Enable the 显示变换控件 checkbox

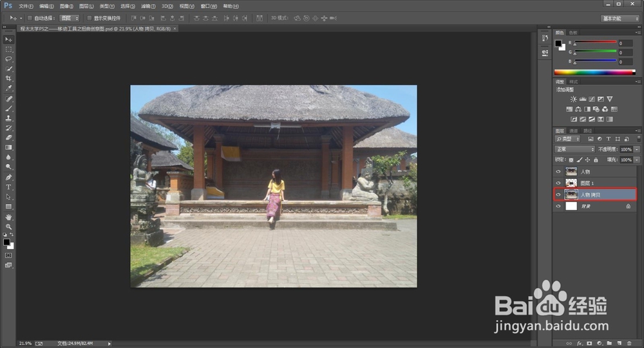89,18
